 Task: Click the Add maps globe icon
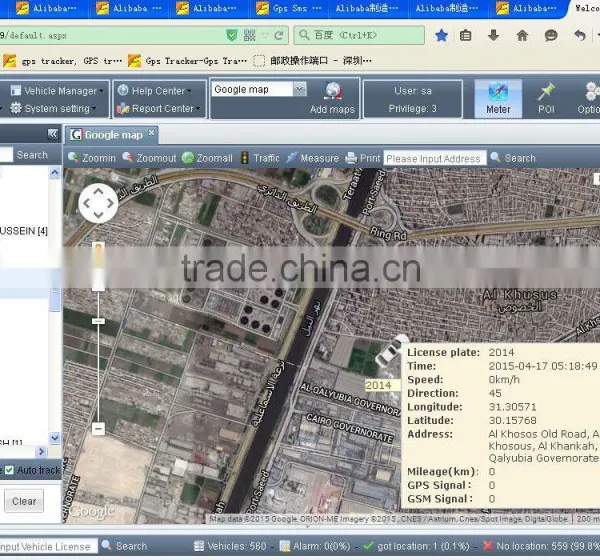tap(333, 91)
